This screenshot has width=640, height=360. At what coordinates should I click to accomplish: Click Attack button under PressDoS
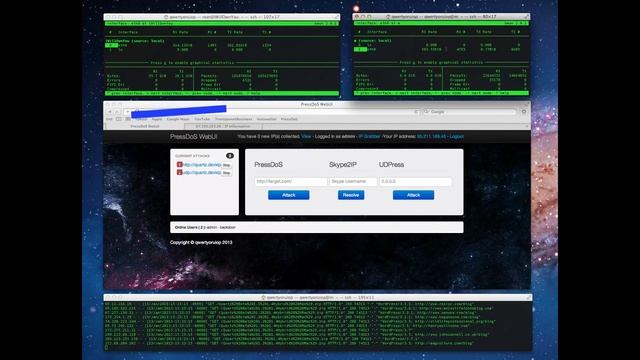coord(289,195)
